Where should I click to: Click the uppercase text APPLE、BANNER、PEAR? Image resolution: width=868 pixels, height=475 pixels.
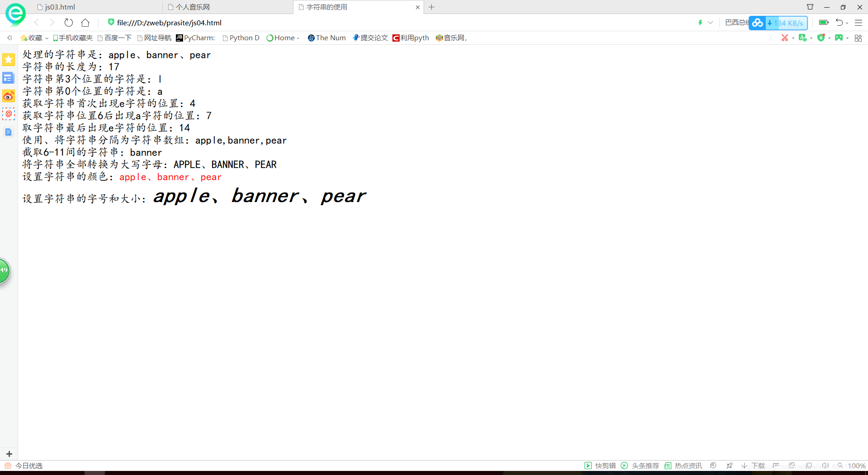225,165
